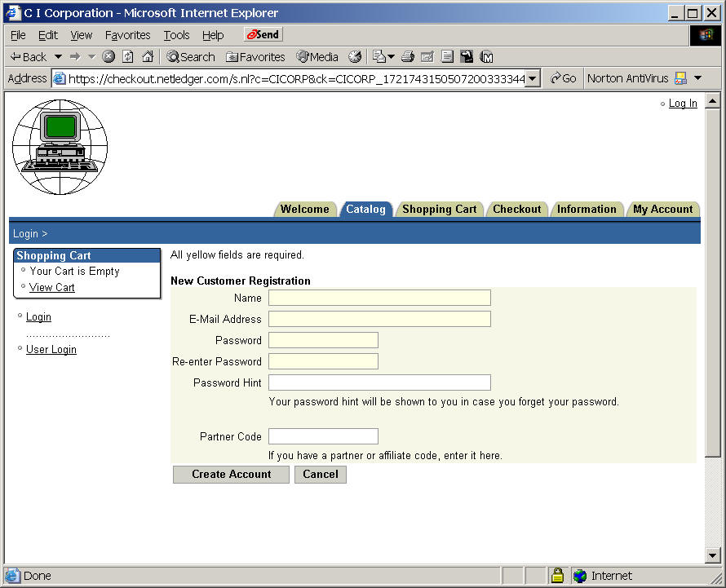726x588 pixels.
Task: Click the scroll down arrow on scrollbar
Action: point(712,555)
